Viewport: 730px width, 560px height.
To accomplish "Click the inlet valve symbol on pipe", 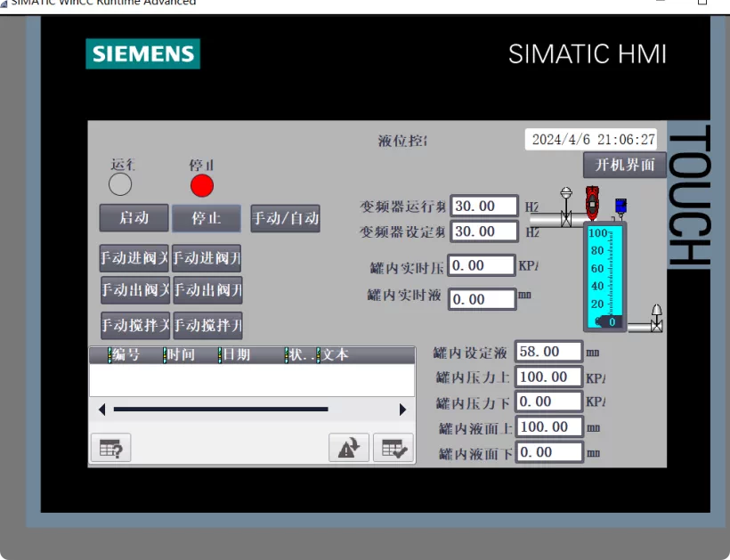I will pos(566,207).
